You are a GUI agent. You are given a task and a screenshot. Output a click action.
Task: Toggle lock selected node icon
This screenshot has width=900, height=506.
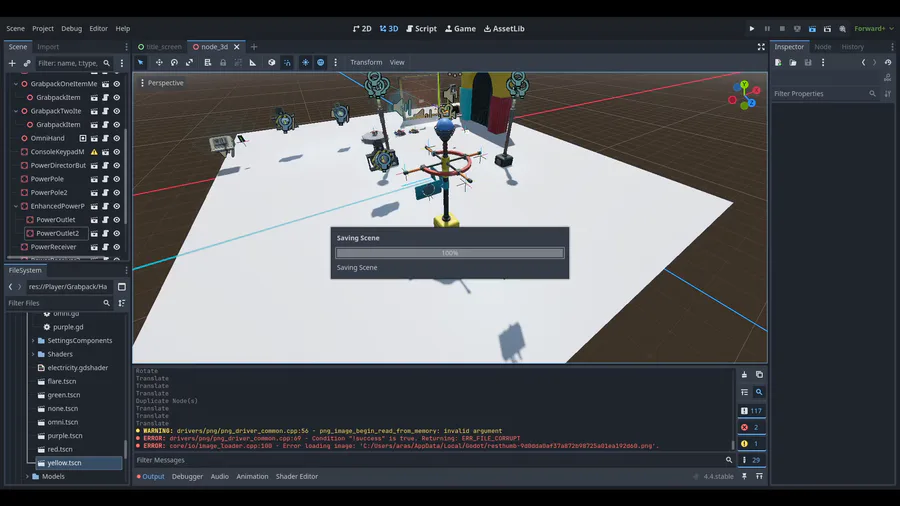click(x=223, y=63)
